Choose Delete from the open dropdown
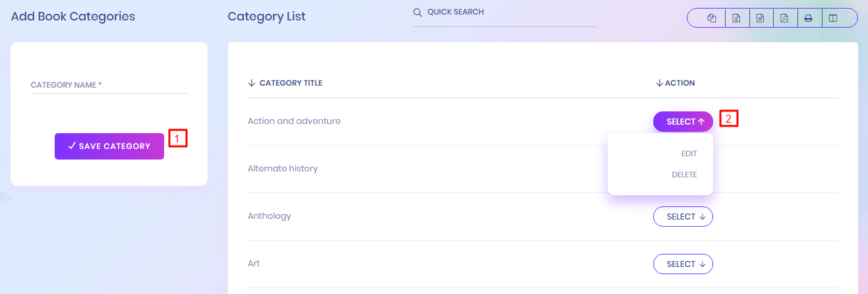The image size is (868, 294). [684, 175]
